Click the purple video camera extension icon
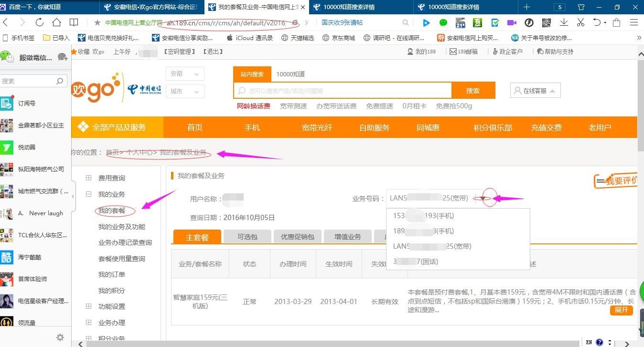Image resolution: width=644 pixels, height=347 pixels. (x=512, y=22)
